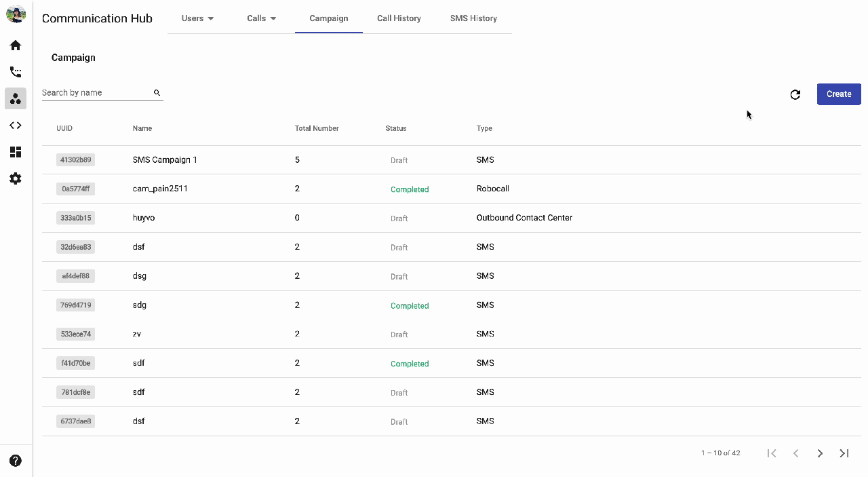Click the search magnifier icon
Image resolution: width=868 pixels, height=477 pixels.
(157, 92)
